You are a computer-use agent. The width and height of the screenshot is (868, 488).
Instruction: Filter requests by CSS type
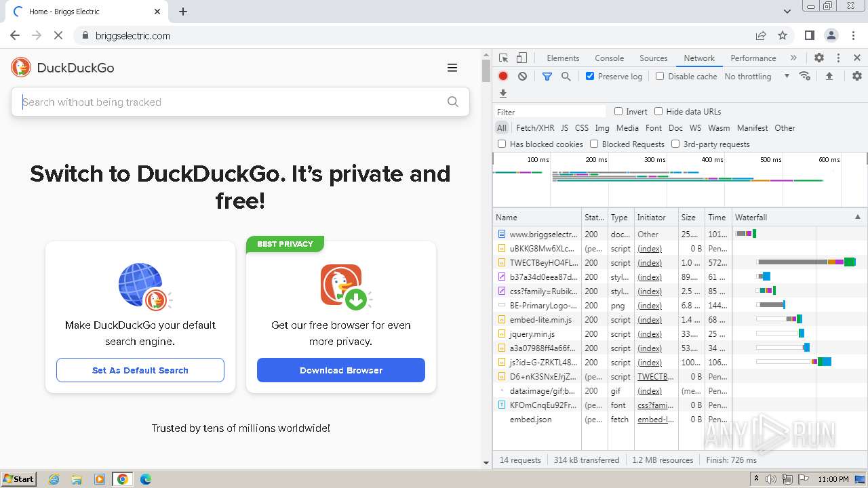click(x=582, y=128)
